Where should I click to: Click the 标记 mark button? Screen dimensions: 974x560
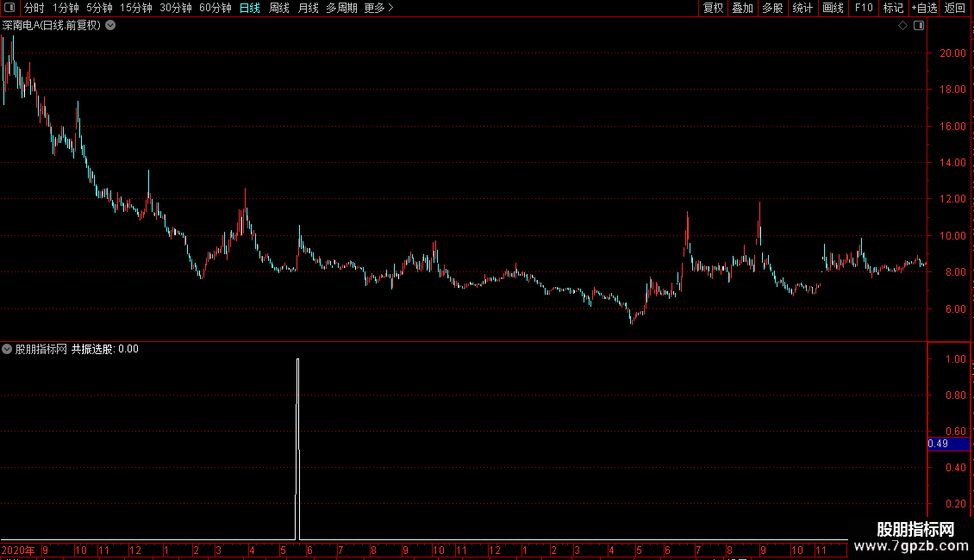point(893,8)
